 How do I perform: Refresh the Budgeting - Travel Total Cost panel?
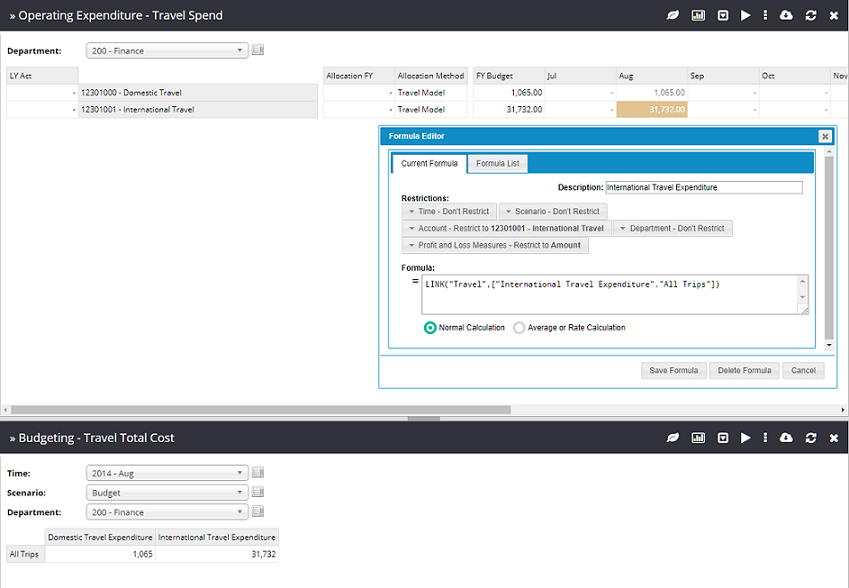pyautogui.click(x=810, y=438)
